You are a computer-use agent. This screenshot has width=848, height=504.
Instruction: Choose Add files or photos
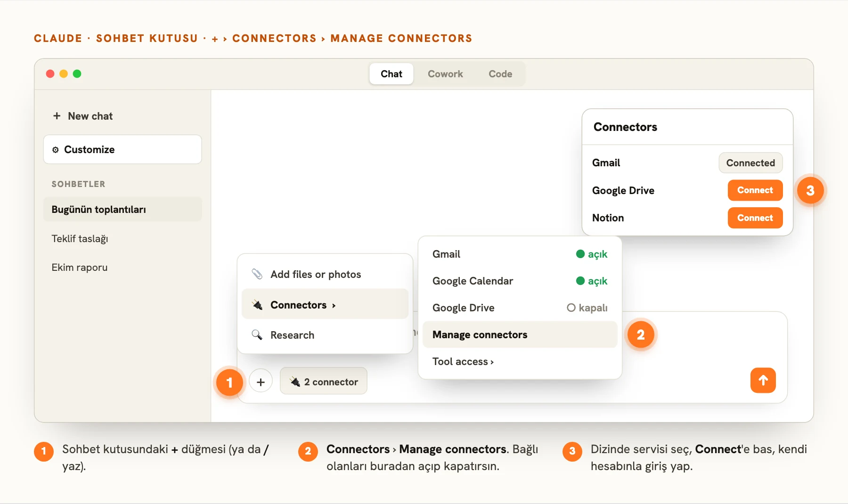point(325,274)
